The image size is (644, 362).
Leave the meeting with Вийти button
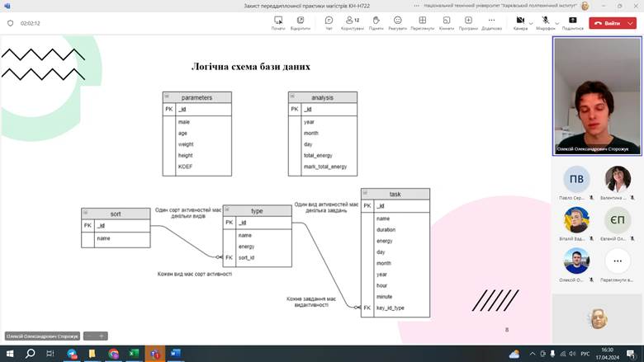(607, 23)
